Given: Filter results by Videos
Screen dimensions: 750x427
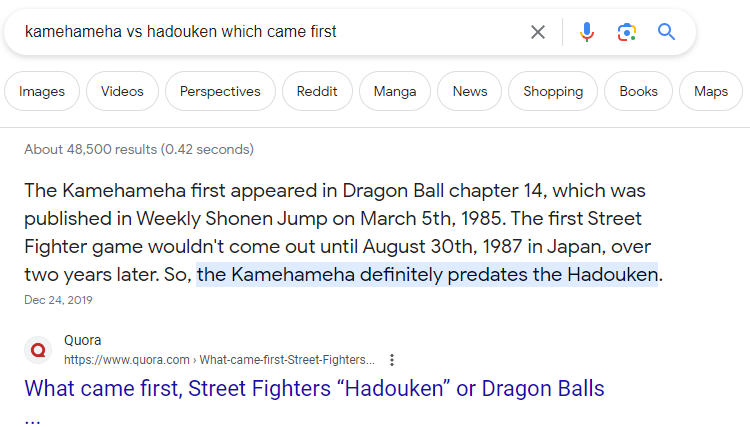Looking at the screenshot, I should pos(122,91).
